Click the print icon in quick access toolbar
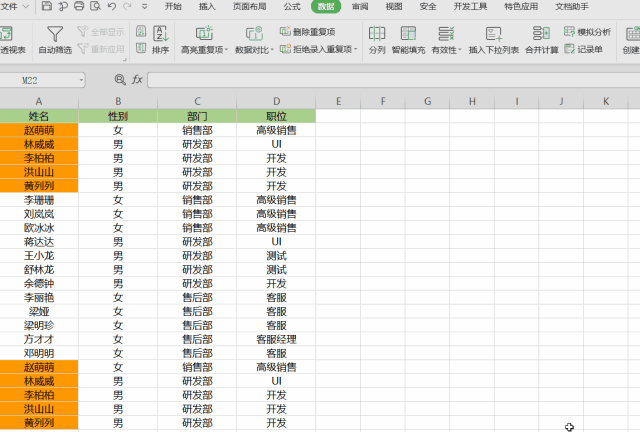Viewport: 640px width, 432px height. tap(79, 6)
